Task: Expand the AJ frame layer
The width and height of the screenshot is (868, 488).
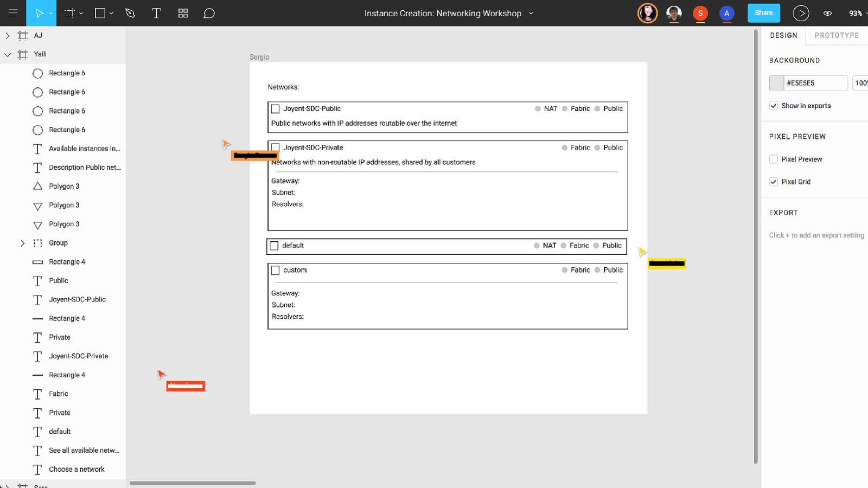Action: click(x=7, y=35)
